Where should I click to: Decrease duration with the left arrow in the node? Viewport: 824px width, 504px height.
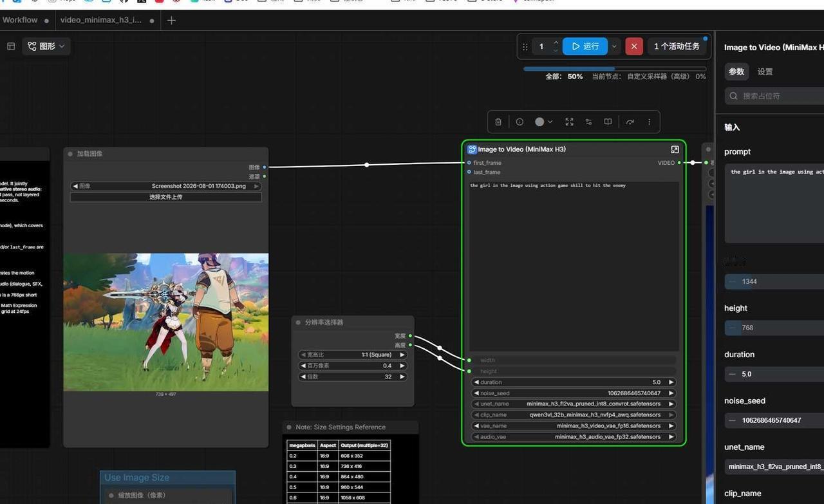(x=477, y=382)
